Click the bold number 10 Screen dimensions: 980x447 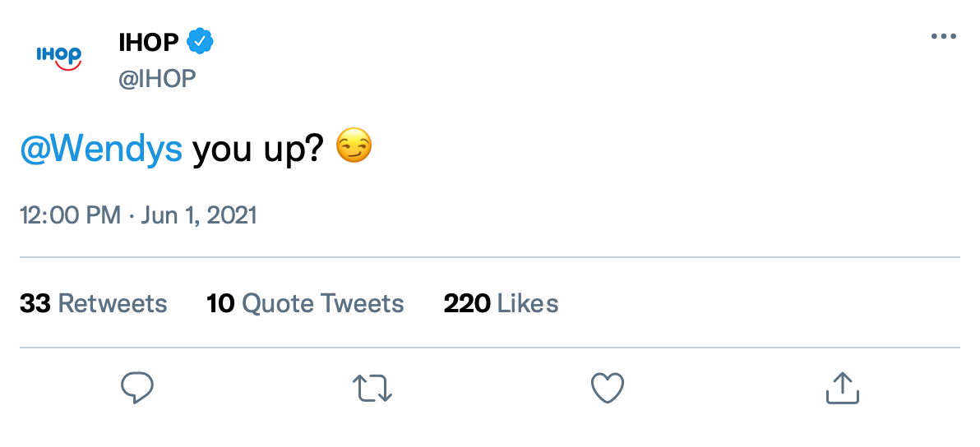point(220,304)
